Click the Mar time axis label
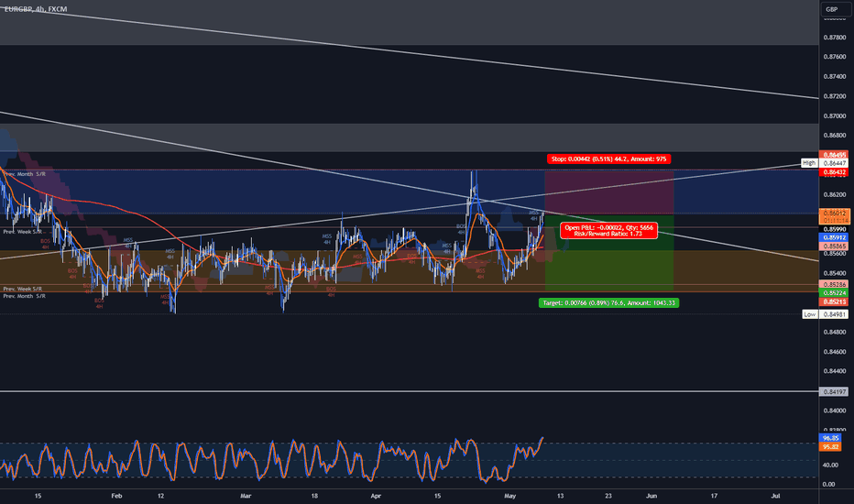The width and height of the screenshot is (854, 504). 246,496
